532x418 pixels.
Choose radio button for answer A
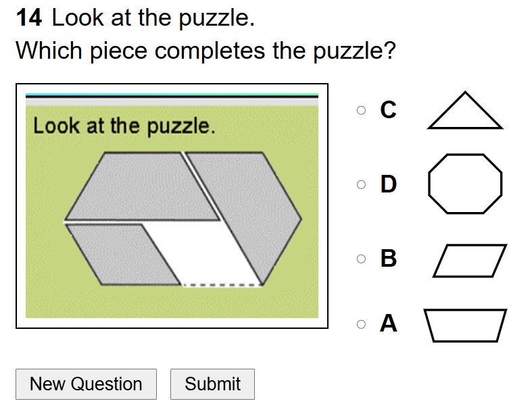(362, 325)
